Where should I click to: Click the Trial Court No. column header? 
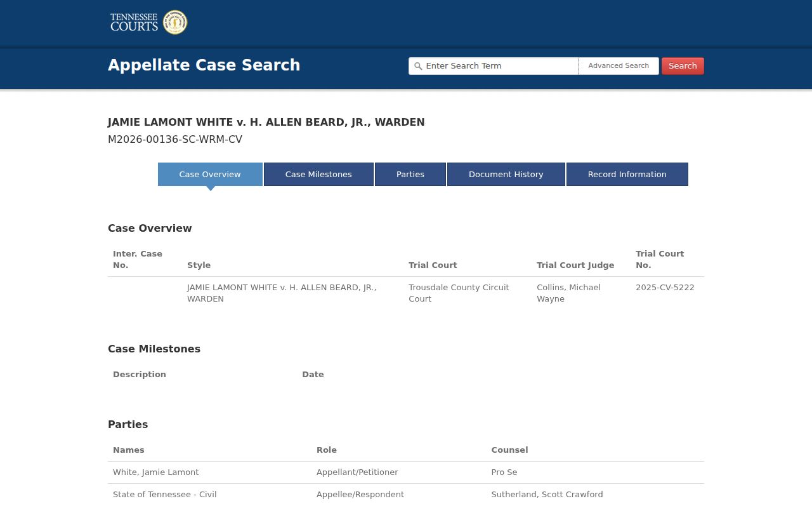(x=660, y=260)
